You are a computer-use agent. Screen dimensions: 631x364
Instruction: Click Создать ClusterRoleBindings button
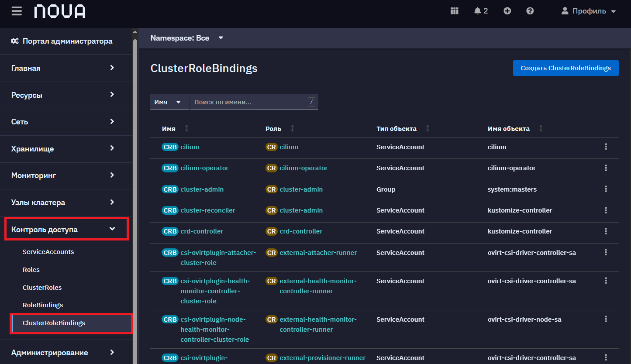point(565,68)
